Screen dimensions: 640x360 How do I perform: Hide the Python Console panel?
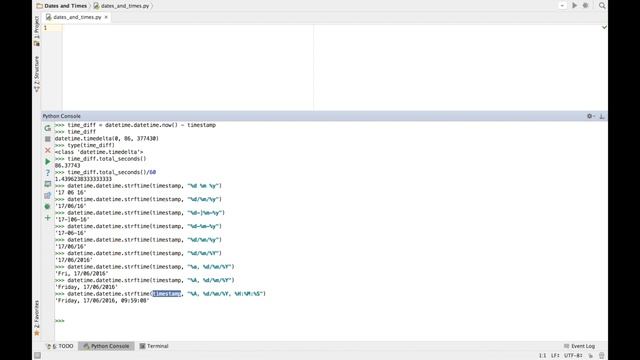(x=602, y=116)
